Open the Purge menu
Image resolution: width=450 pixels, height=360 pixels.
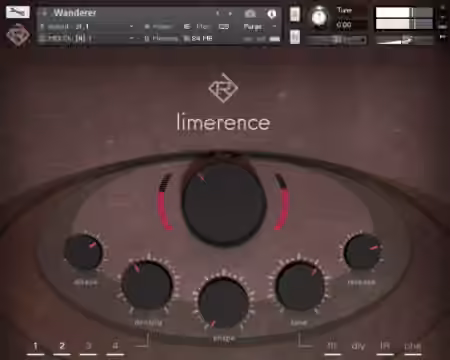(253, 26)
